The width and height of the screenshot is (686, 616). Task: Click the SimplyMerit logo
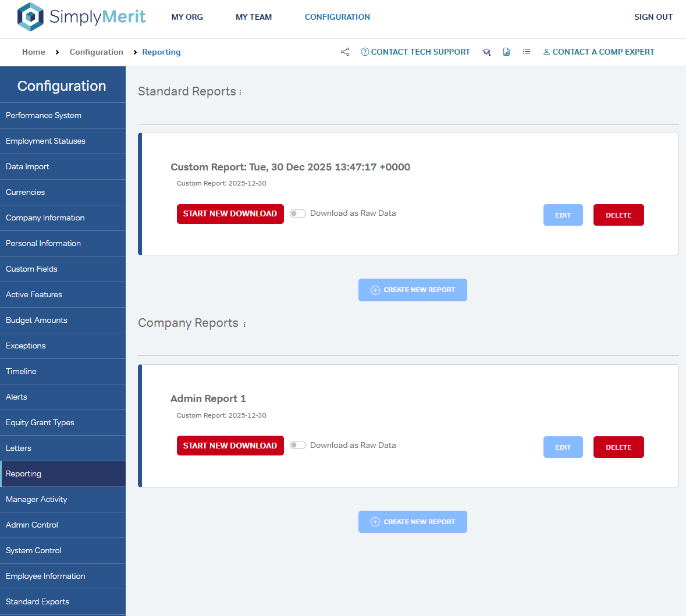pyautogui.click(x=81, y=17)
